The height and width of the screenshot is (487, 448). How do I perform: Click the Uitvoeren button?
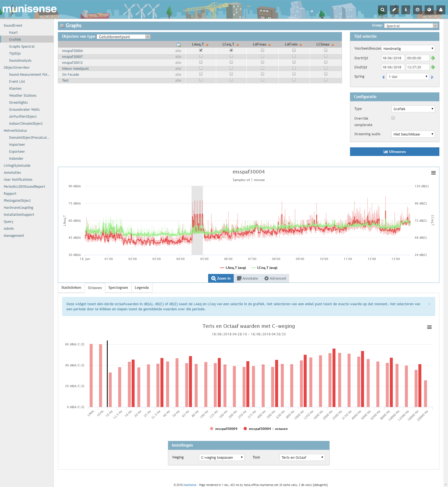(x=394, y=152)
